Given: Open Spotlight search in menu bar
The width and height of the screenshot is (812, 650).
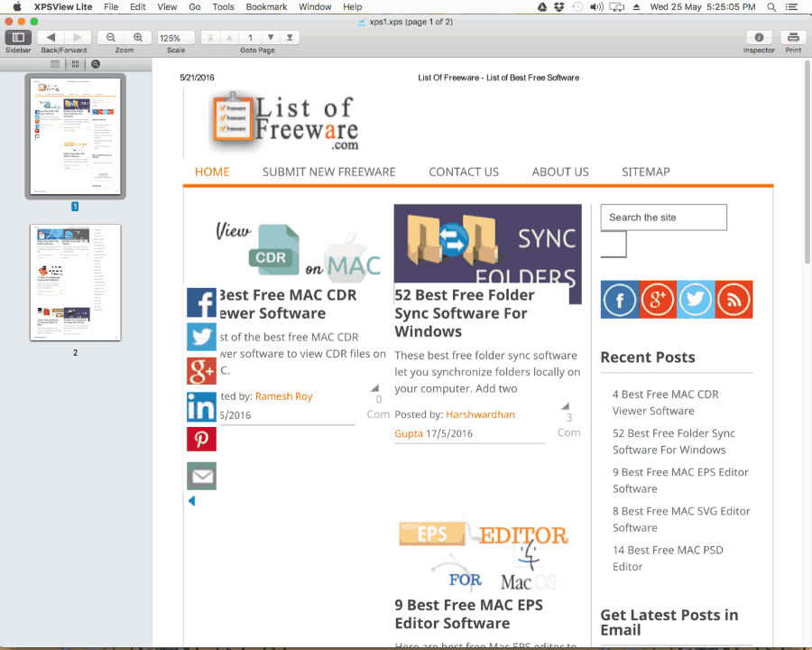Looking at the screenshot, I should click(x=771, y=6).
